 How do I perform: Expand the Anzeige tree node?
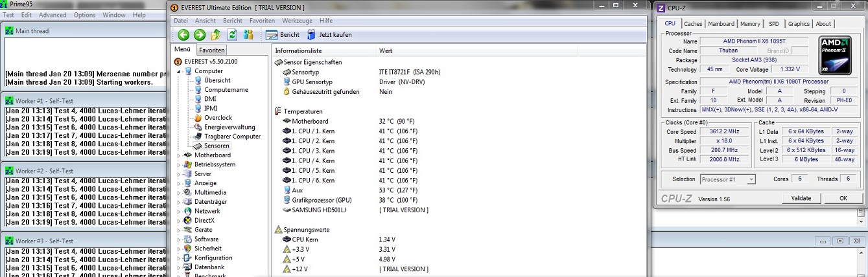point(179,183)
